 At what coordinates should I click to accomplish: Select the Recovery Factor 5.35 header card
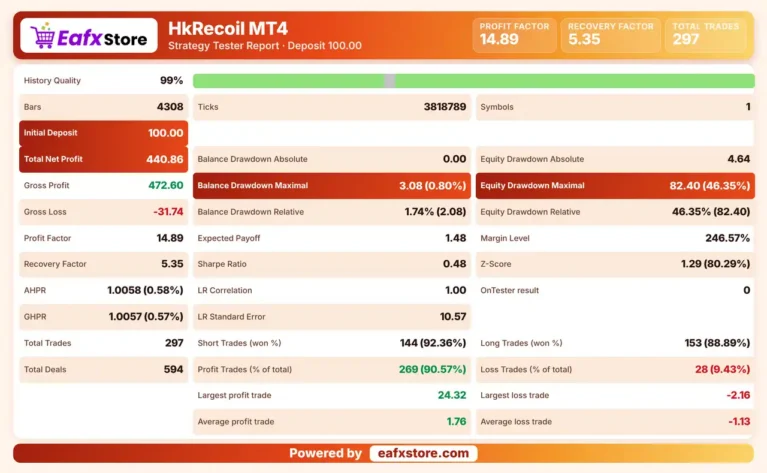point(610,35)
